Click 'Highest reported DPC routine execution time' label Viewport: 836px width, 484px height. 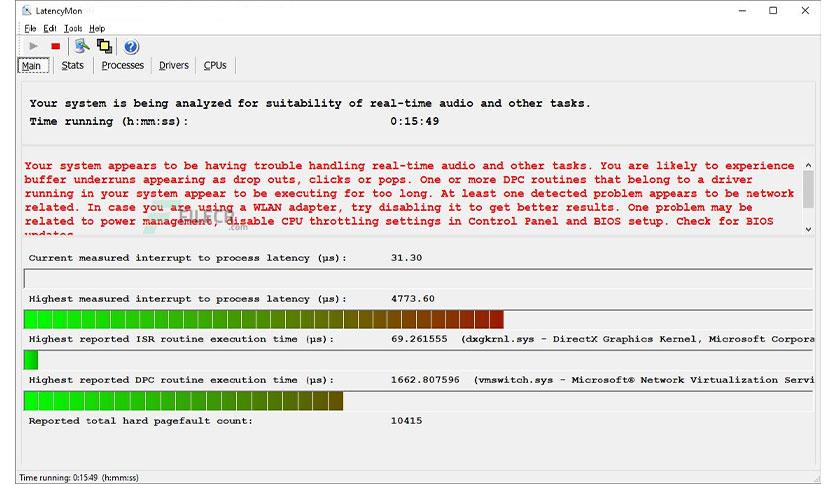pos(181,381)
